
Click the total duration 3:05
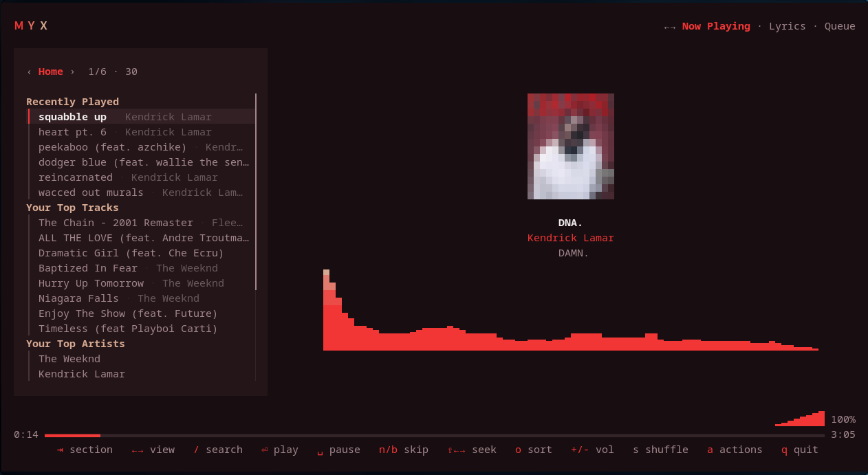coord(843,434)
